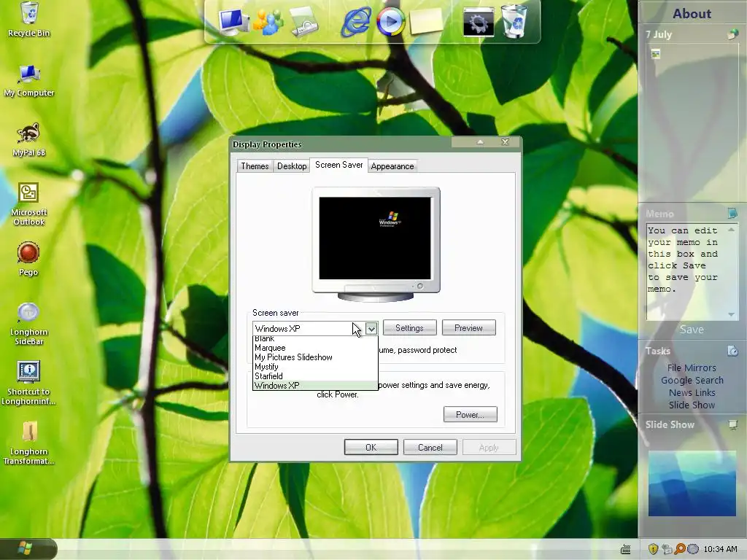Roll up Display Properties with the arrow button
This screenshot has width=747, height=560.
point(480,142)
